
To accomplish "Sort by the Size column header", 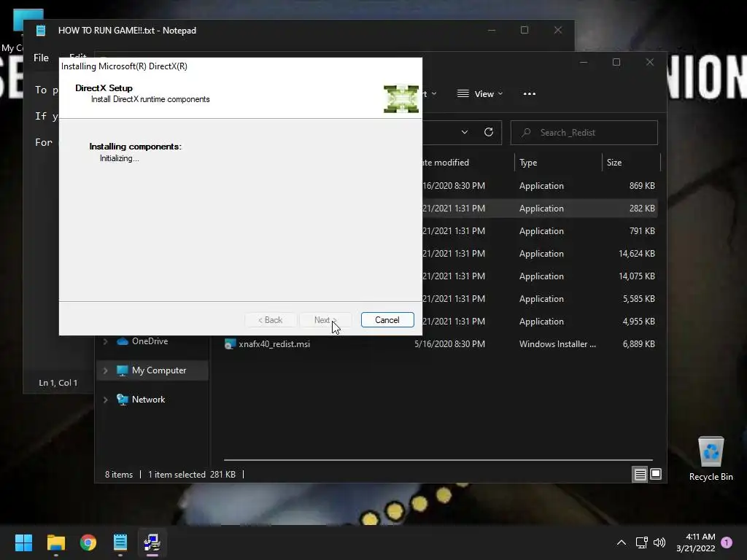I will [x=614, y=163].
